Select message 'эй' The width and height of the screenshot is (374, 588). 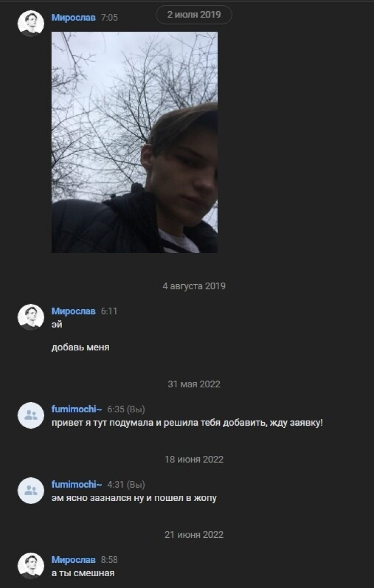click(x=57, y=324)
